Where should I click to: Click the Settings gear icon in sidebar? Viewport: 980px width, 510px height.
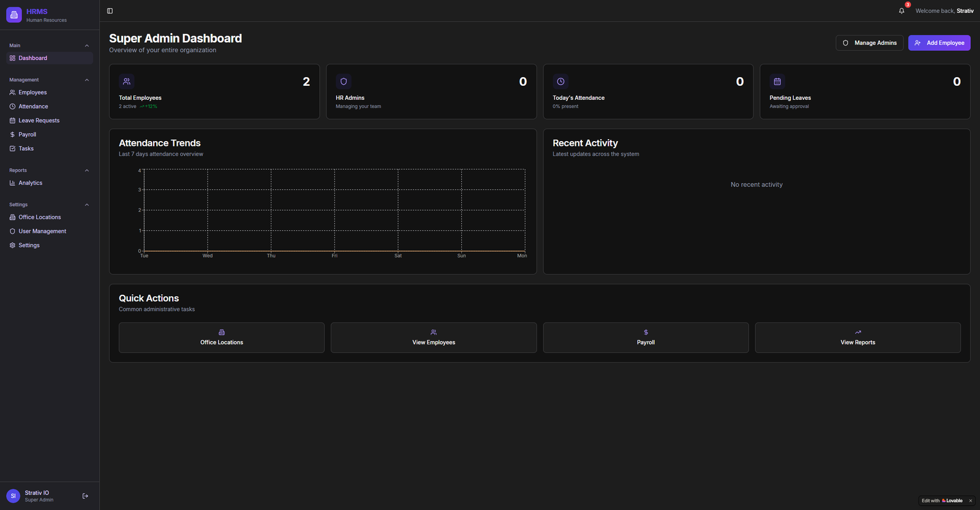[12, 245]
